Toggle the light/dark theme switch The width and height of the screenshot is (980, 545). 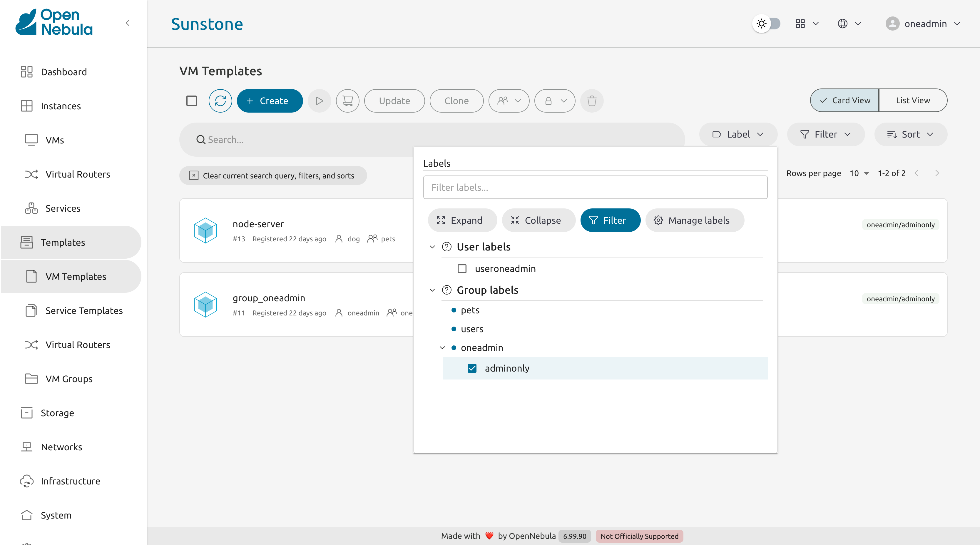pyautogui.click(x=767, y=24)
